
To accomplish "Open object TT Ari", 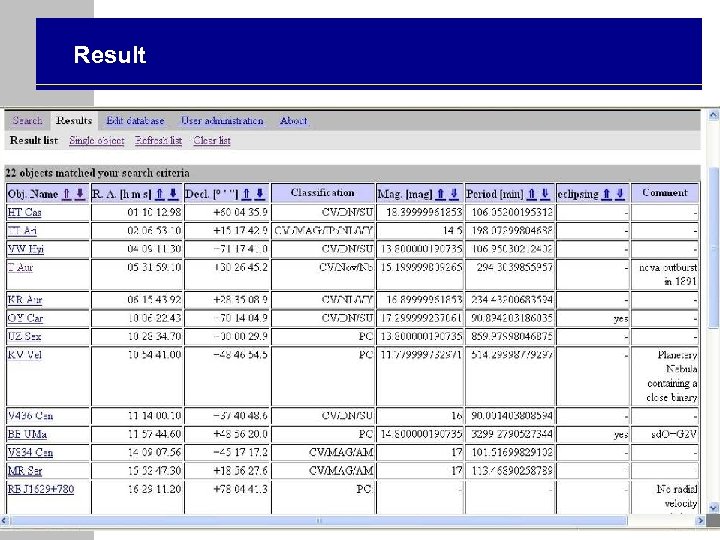I will pyautogui.click(x=22, y=231).
